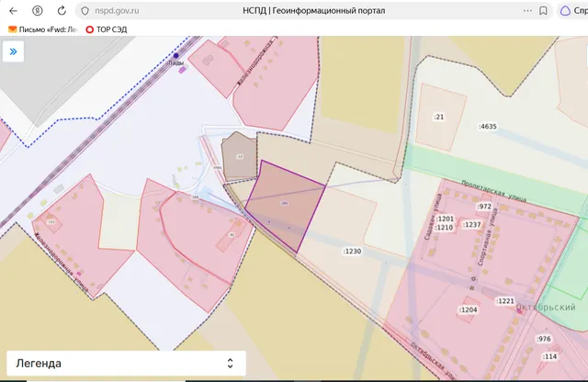Click parcel label :976
Image resolution: width=588 pixels, height=382 pixels.
click(x=544, y=339)
